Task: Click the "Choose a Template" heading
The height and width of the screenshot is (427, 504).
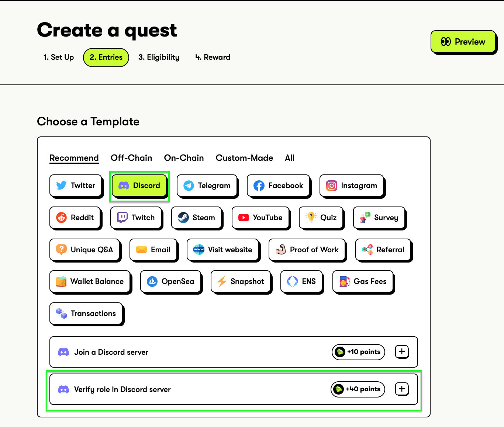Action: tap(88, 122)
